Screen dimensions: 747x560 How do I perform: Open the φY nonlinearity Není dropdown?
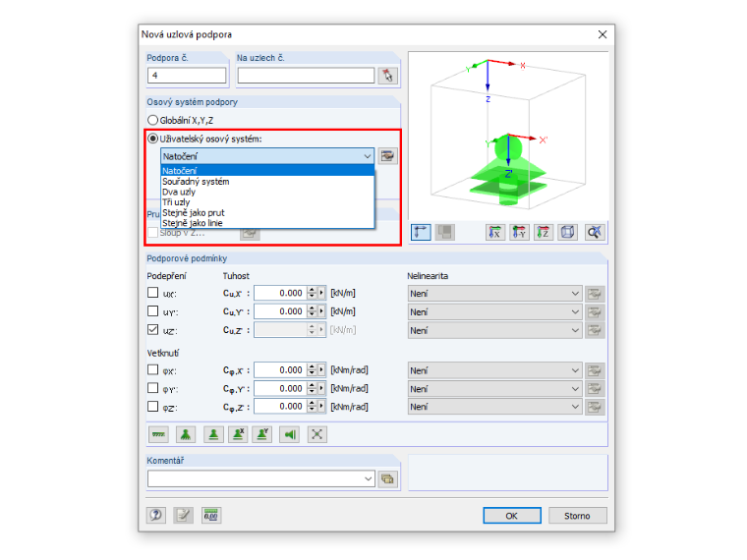(x=495, y=389)
